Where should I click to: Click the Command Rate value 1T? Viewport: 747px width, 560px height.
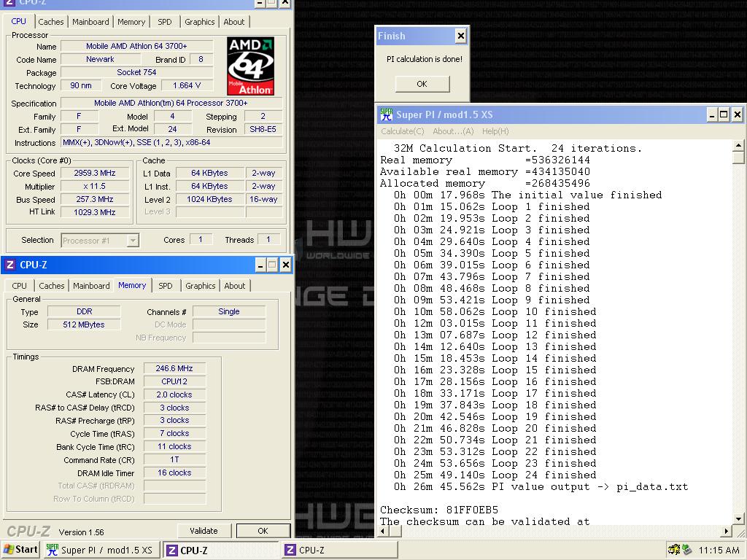pos(174,459)
